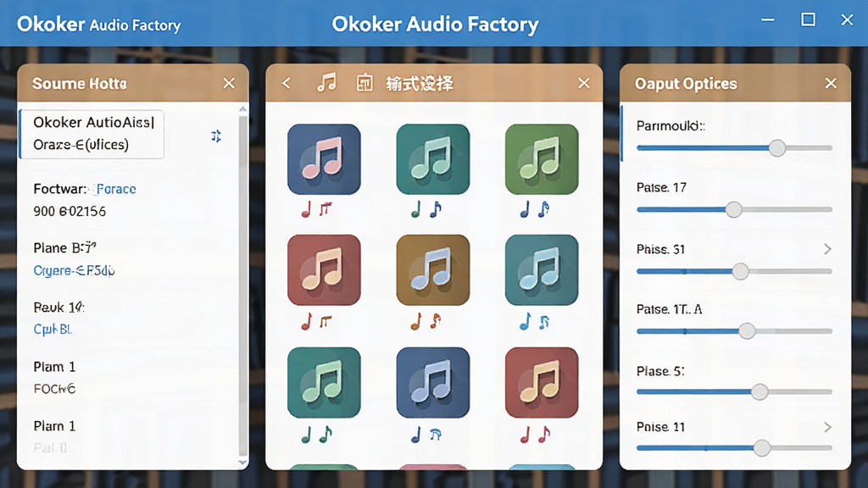Adjust the Plase. 5 slider handle
The width and height of the screenshot is (868, 488).
pyautogui.click(x=759, y=391)
